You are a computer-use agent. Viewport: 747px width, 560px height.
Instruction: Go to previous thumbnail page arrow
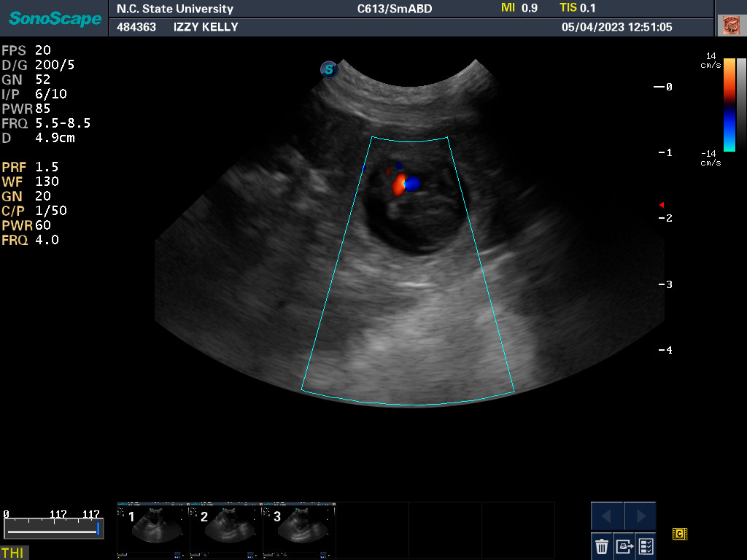pos(607,516)
